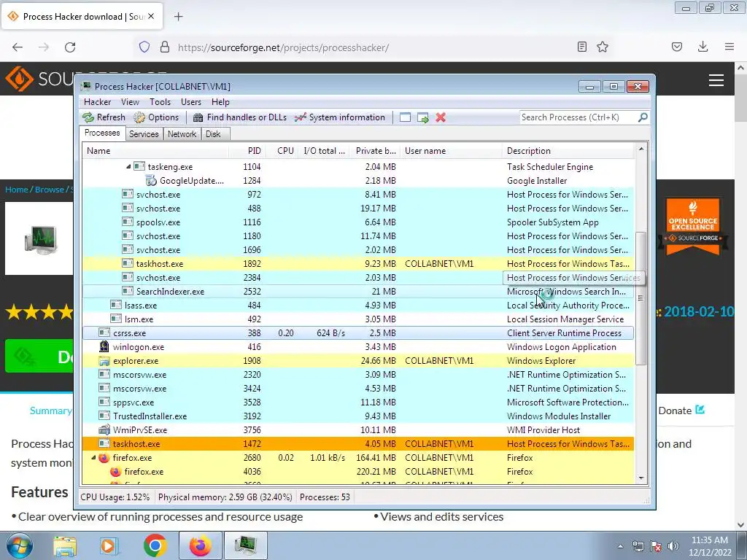Select the TrustedInstaller.exe process row
The width and height of the screenshot is (747, 560).
[358, 416]
